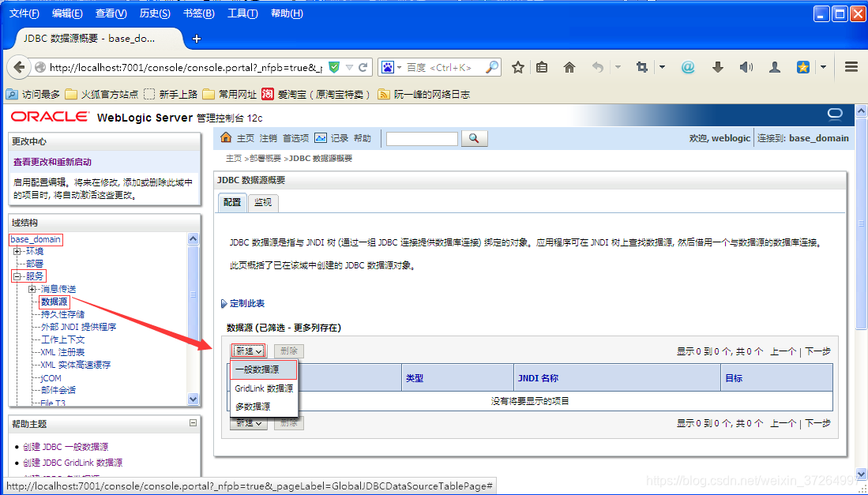Click the WebLogic console search input field

[x=423, y=138]
